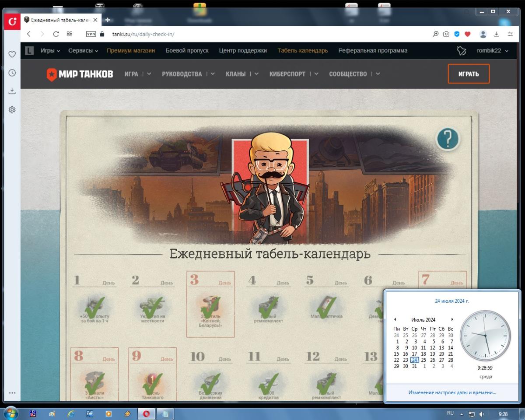Take a snapshot with the camera icon
The image size is (525, 420).
[x=446, y=34]
